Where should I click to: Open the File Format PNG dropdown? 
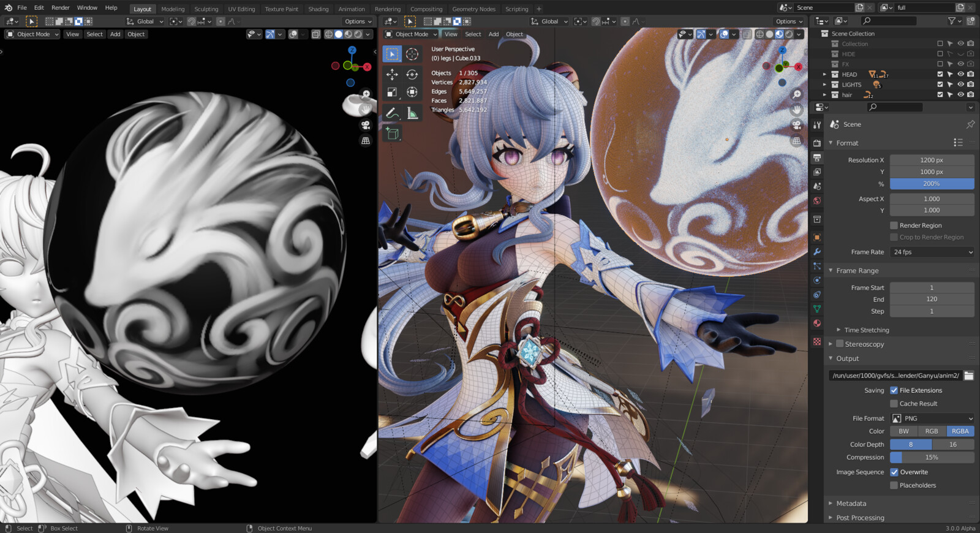click(x=932, y=418)
